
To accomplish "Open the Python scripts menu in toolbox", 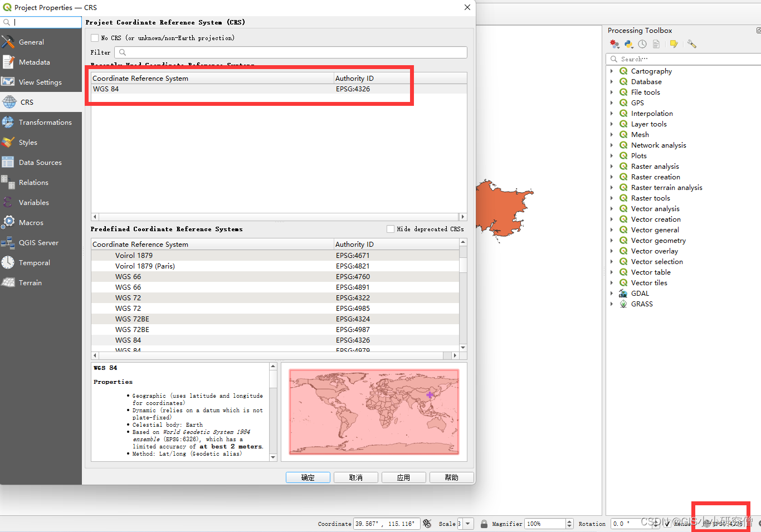I will tap(628, 44).
